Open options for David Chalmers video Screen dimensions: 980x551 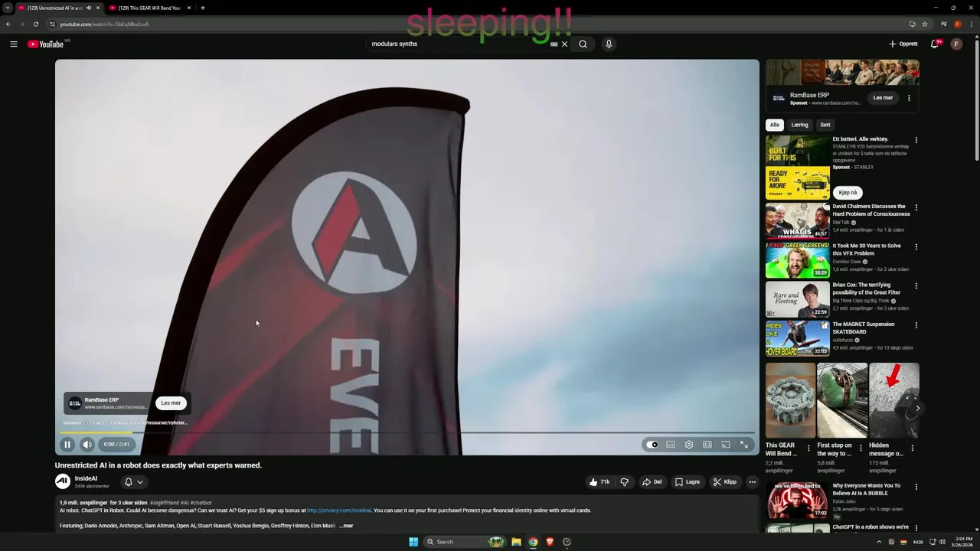click(916, 207)
